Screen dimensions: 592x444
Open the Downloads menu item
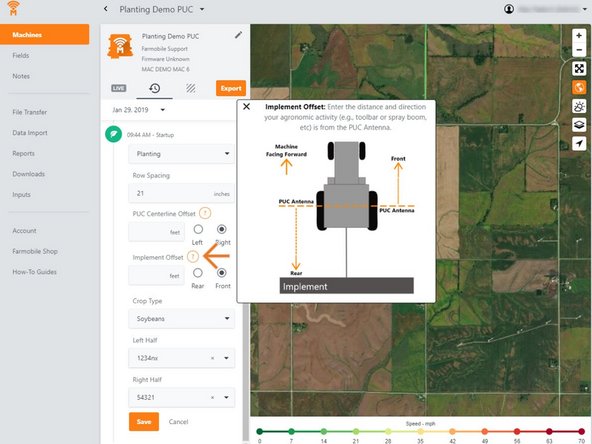click(x=29, y=174)
